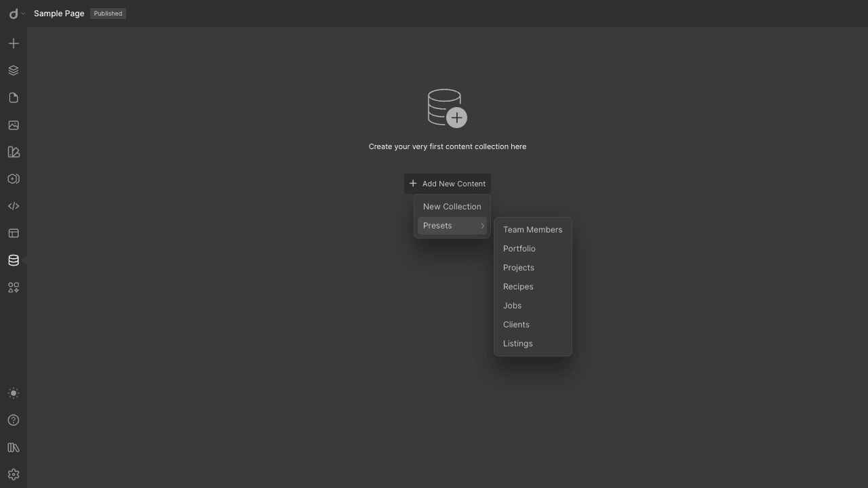Screen dimensions: 868x488
Task: Click the database plus illustration
Action: [448, 108]
